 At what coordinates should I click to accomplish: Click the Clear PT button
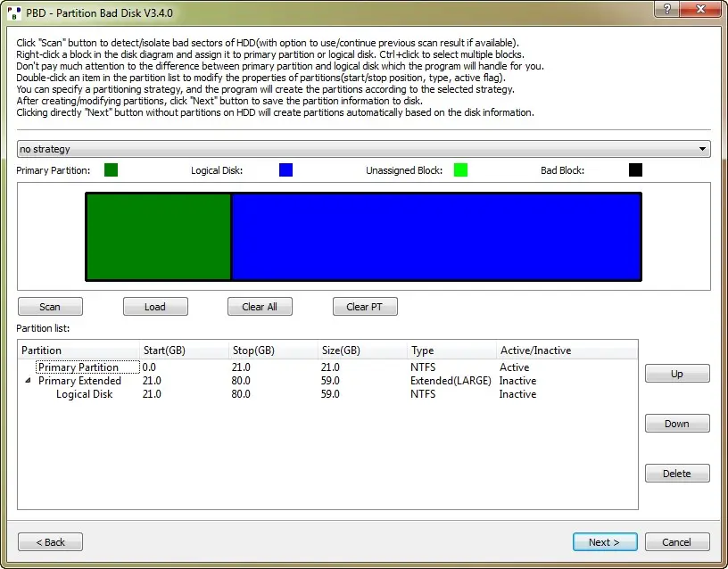pos(365,307)
